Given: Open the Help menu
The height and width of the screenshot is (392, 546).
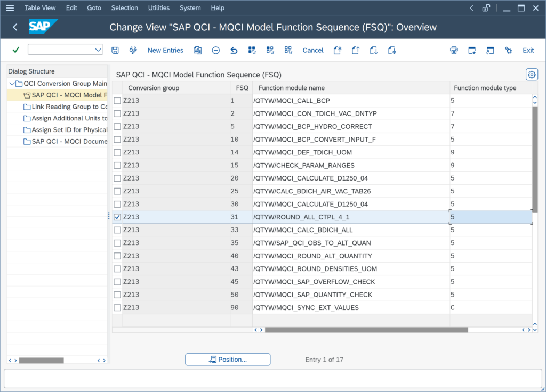Looking at the screenshot, I should click(x=218, y=7).
